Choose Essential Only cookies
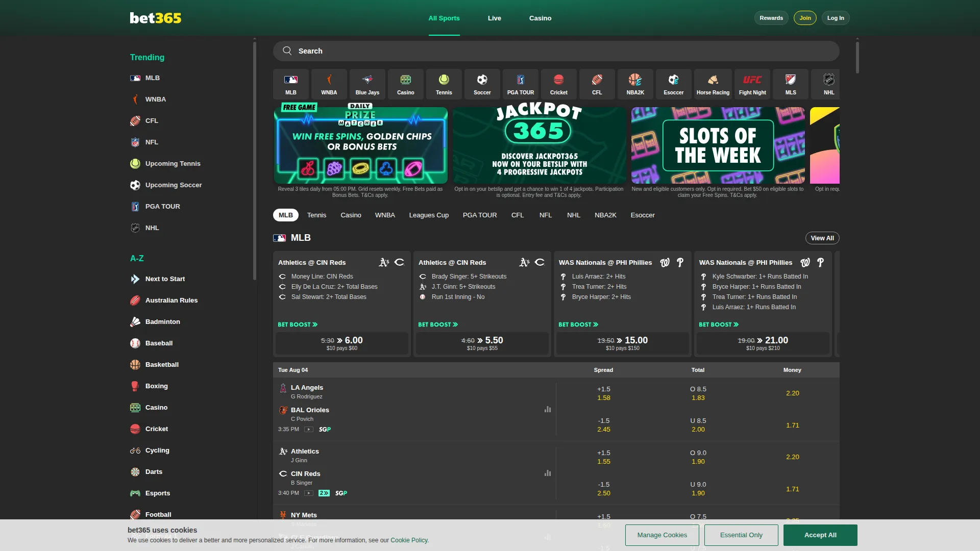 coord(741,535)
